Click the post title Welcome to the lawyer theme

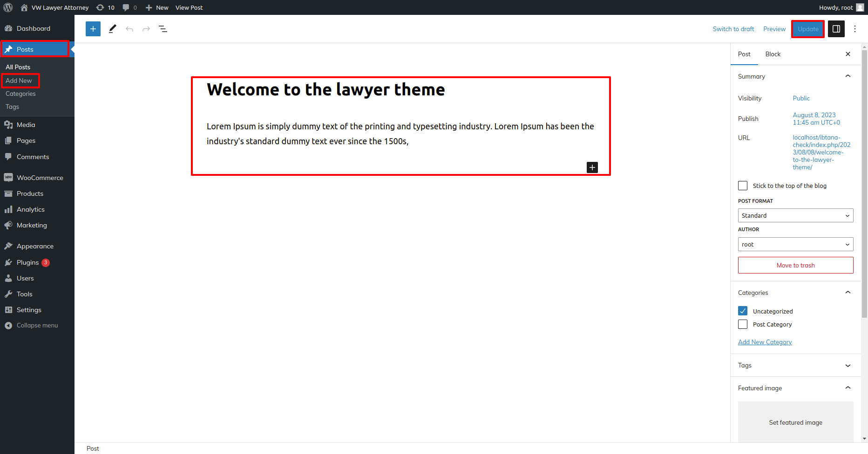325,89
